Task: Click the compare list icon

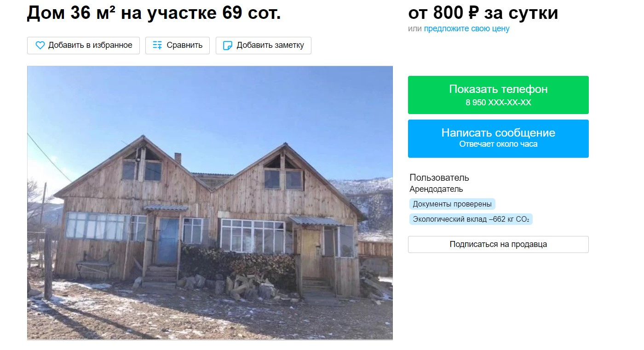Action: [x=157, y=46]
